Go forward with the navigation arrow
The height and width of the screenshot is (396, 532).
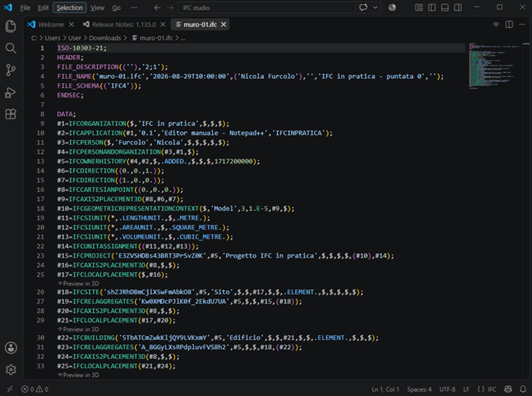click(170, 7)
